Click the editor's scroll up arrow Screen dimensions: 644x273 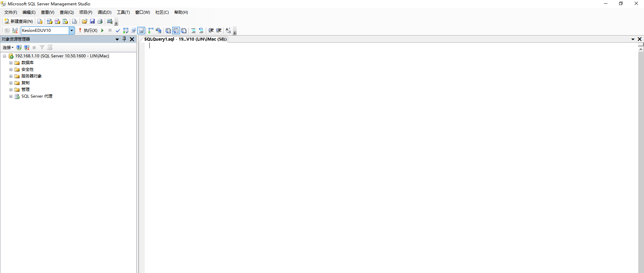tap(641, 49)
